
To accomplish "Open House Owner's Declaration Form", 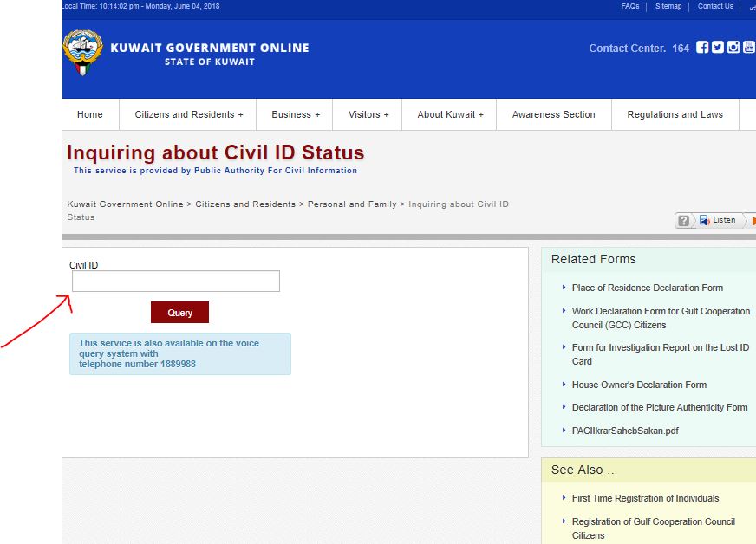I will tap(639, 385).
